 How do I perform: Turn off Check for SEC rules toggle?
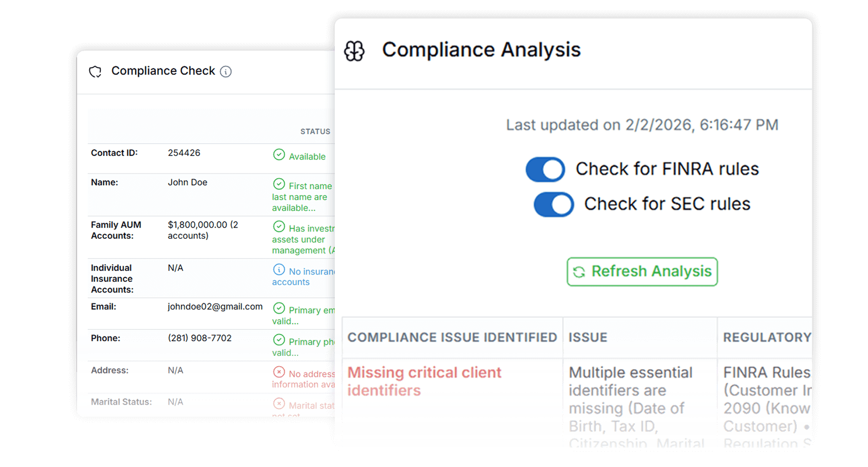[x=554, y=204]
